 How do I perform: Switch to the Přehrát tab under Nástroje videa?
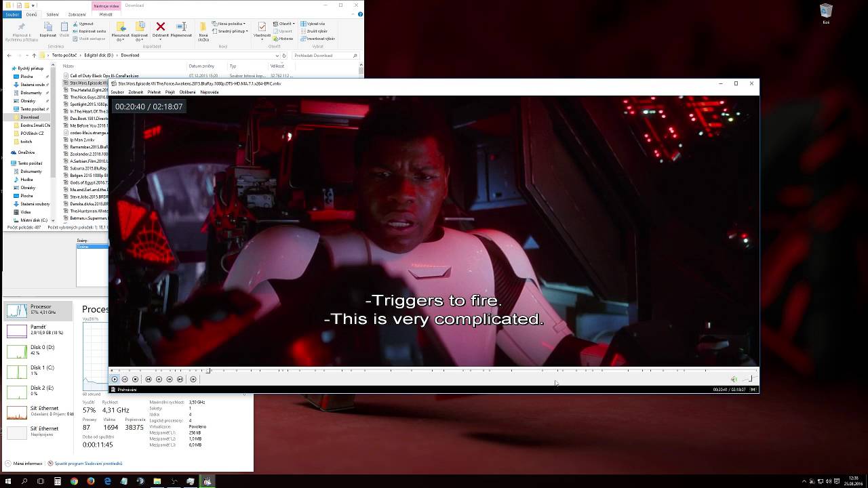tap(106, 14)
